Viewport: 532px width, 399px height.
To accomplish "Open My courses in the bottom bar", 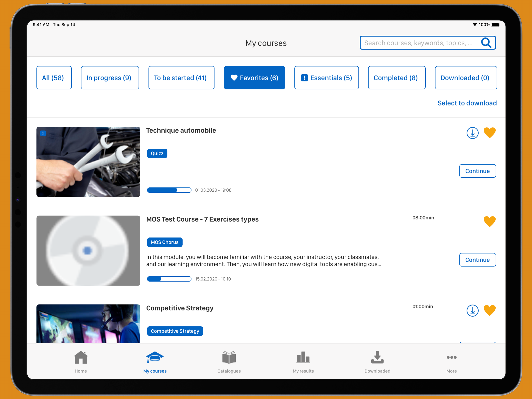I will click(x=155, y=362).
